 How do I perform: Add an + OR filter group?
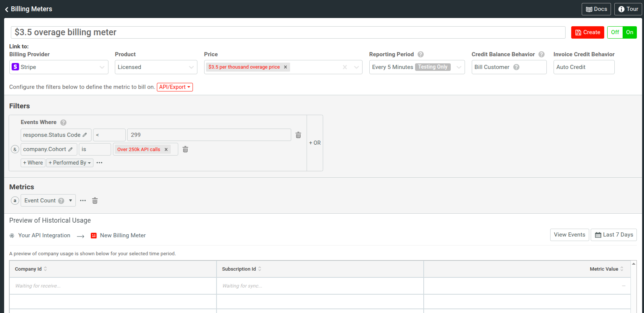point(315,143)
